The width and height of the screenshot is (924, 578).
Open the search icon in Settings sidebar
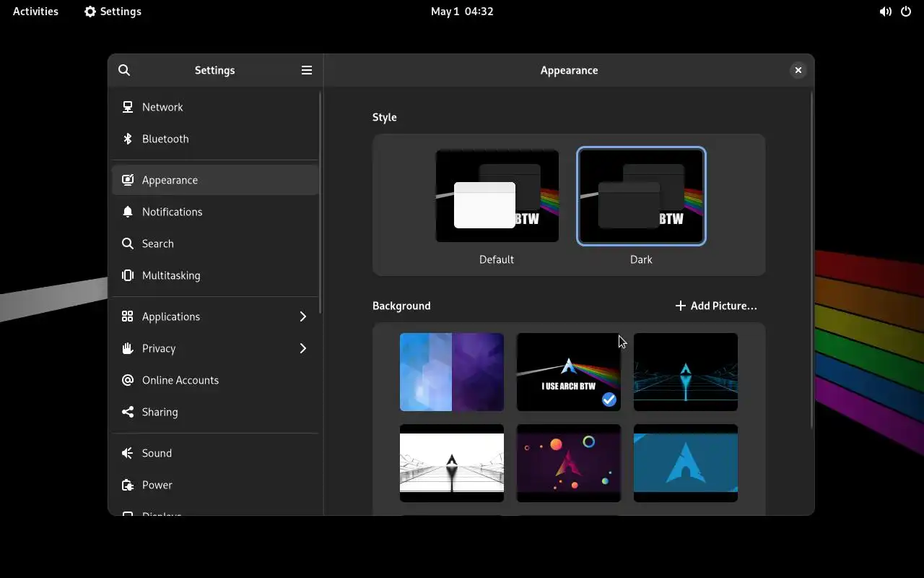point(124,70)
